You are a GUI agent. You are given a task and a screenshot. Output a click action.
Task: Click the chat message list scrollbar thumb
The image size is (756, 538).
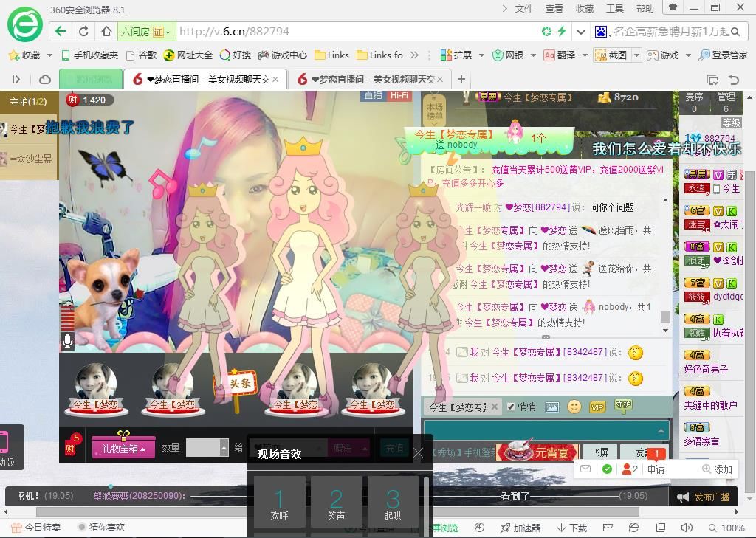[665, 317]
